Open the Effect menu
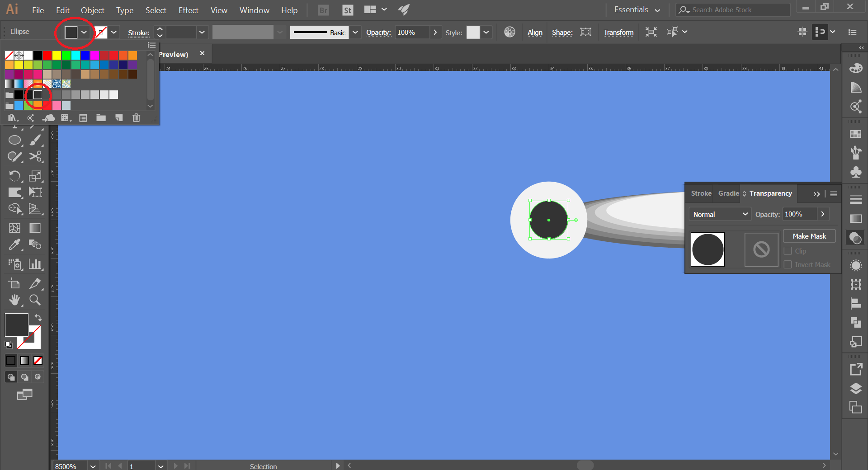The height and width of the screenshot is (470, 868). point(188,10)
